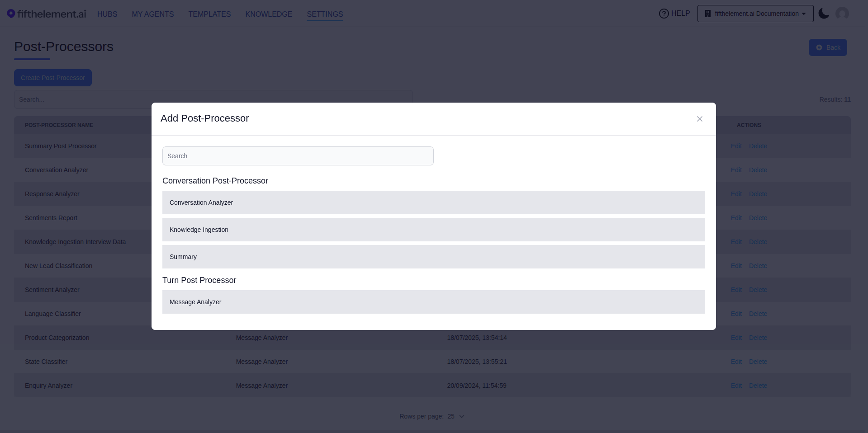This screenshot has height=433, width=868.
Task: Toggle dark mode moon icon
Action: 824,14
